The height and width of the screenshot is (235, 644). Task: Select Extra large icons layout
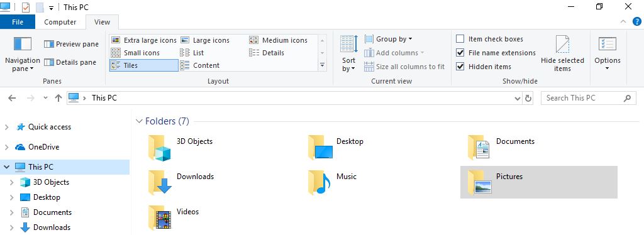[x=144, y=40]
